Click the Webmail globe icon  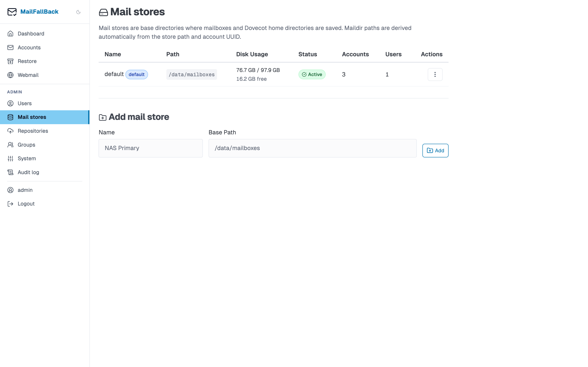tap(10, 75)
